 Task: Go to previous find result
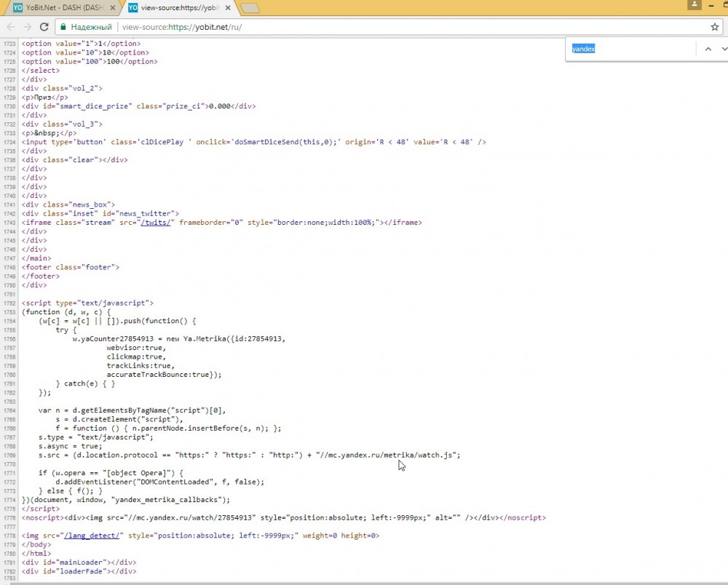coord(707,49)
